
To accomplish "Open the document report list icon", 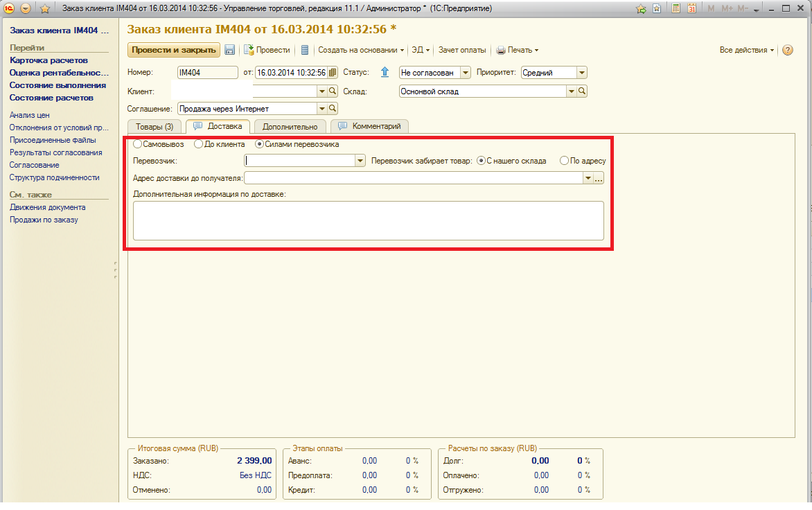I will (305, 50).
